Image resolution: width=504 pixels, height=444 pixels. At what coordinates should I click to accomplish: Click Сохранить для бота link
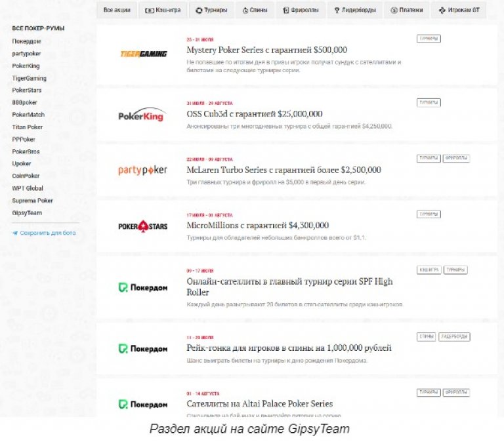(45, 233)
